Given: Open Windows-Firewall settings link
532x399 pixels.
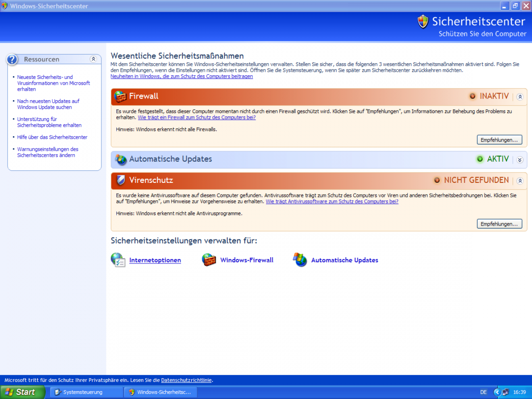Looking at the screenshot, I should coord(247,260).
